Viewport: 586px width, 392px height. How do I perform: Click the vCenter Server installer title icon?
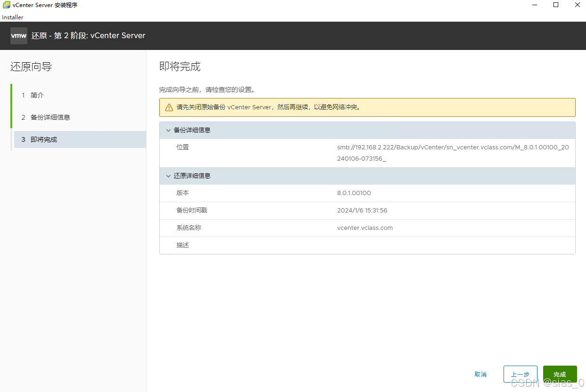pos(6,5)
